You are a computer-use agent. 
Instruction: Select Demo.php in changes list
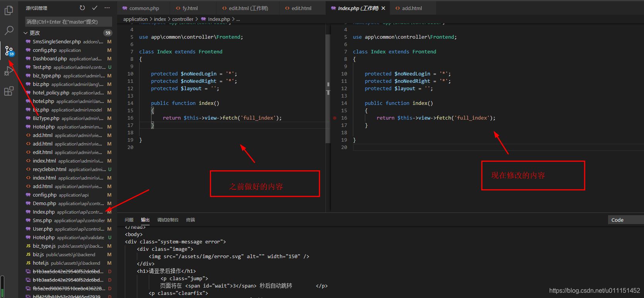pyautogui.click(x=68, y=204)
